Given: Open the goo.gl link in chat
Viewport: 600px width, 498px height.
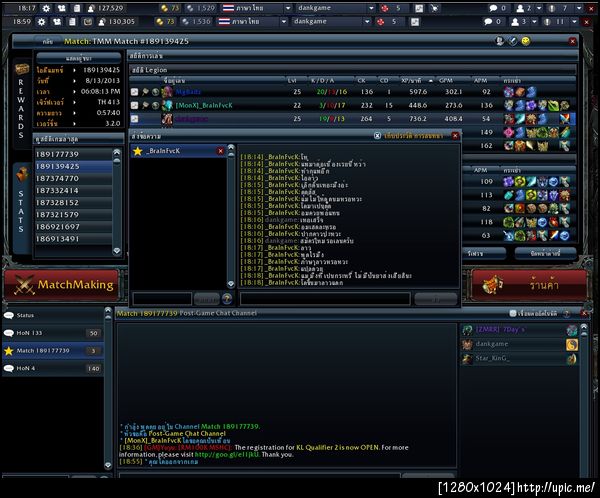Looking at the screenshot, I should point(227,454).
